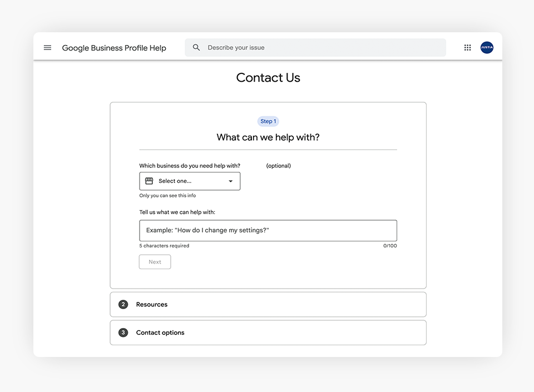Click the storefront icon in business selector
The width and height of the screenshot is (534, 392).
tap(149, 181)
